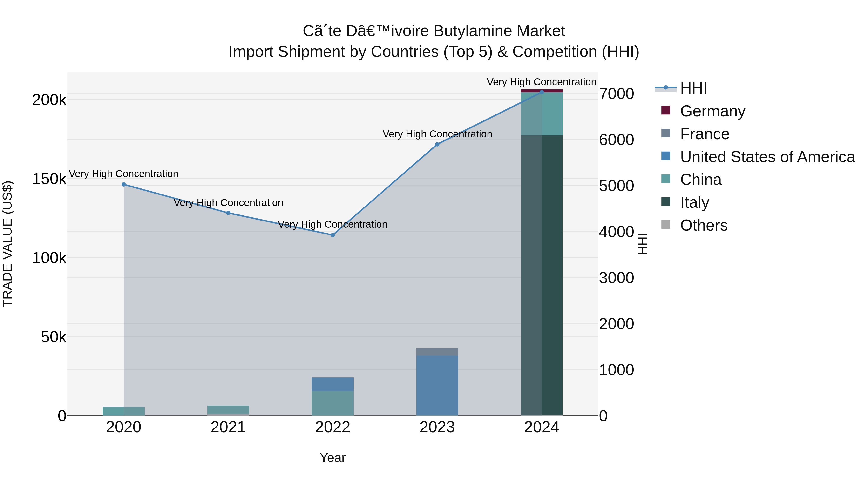
Task: Toggle China series in legend
Action: (x=691, y=179)
